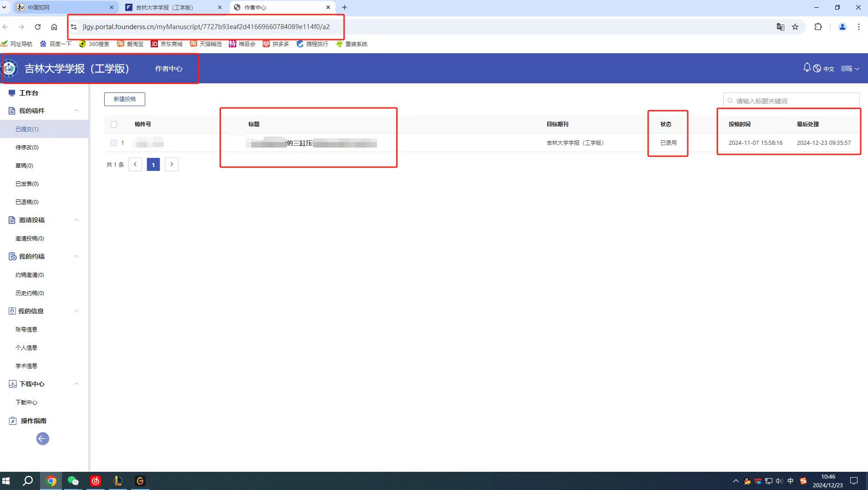Open 历史约稿(0) item
The height and width of the screenshot is (490, 868).
click(30, 293)
